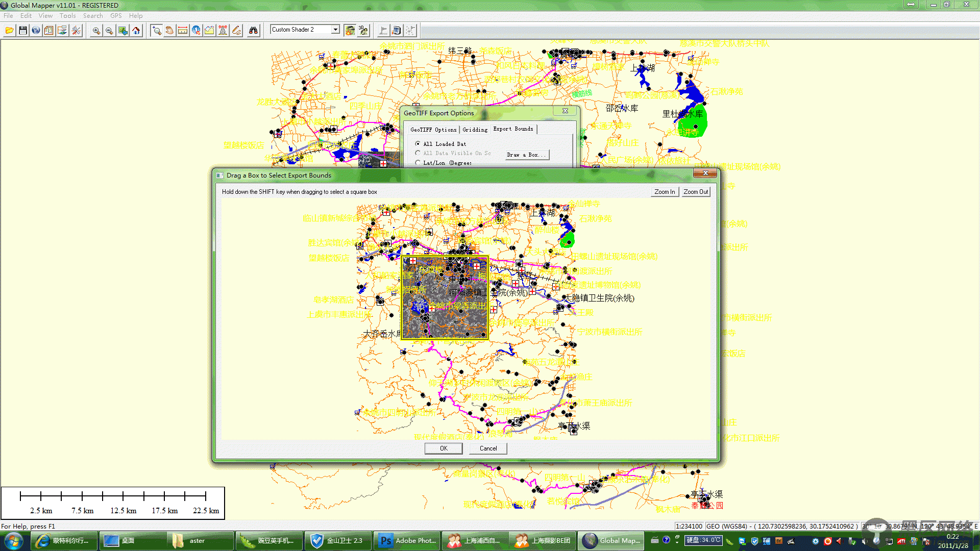Click OK to confirm export bounds

(x=444, y=448)
